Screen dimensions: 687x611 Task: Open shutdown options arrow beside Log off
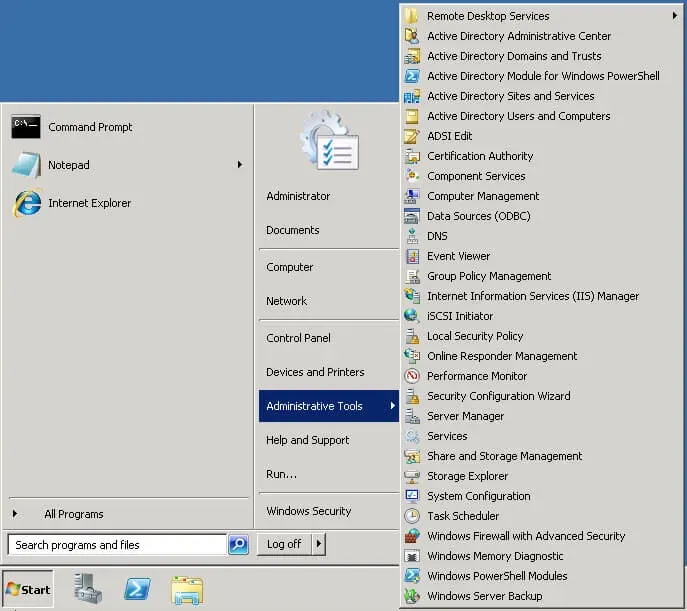pos(319,544)
